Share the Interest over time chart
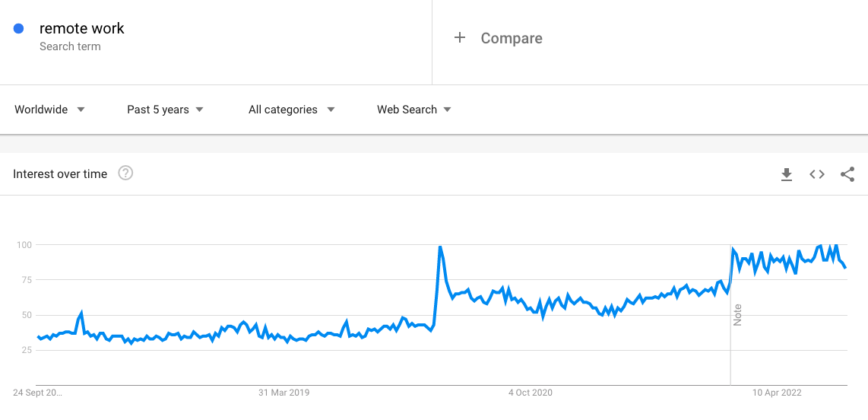 coord(847,174)
